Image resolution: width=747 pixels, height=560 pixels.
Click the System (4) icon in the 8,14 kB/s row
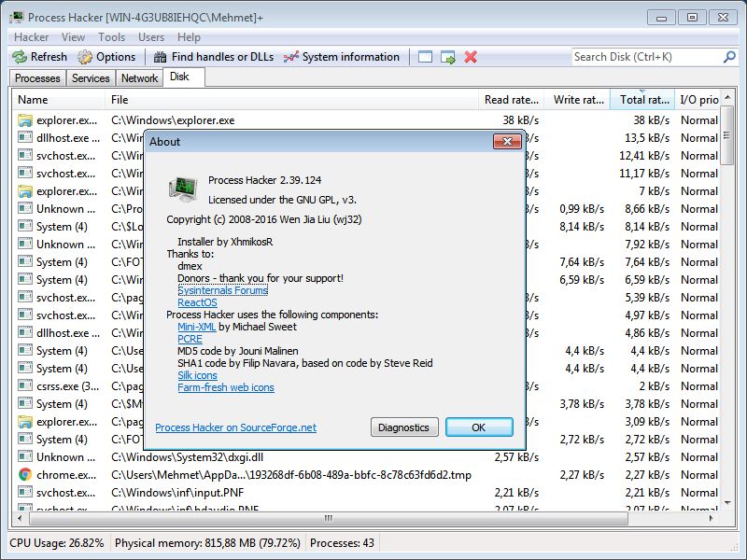point(25,227)
